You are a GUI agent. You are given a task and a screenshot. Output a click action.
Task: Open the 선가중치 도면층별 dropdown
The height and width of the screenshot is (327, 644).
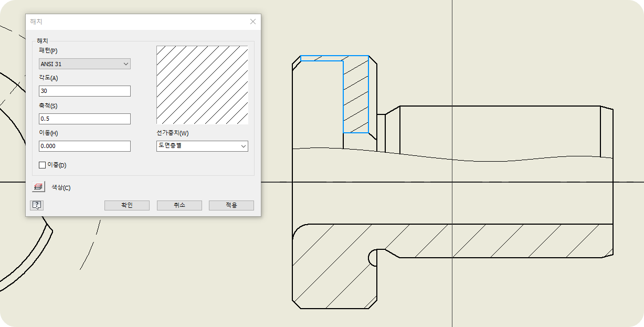point(202,146)
